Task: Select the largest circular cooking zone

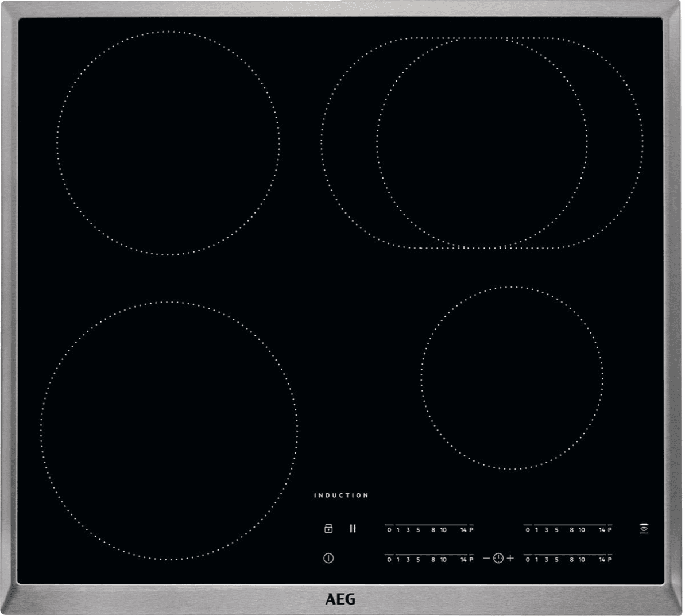Action: click(169, 431)
